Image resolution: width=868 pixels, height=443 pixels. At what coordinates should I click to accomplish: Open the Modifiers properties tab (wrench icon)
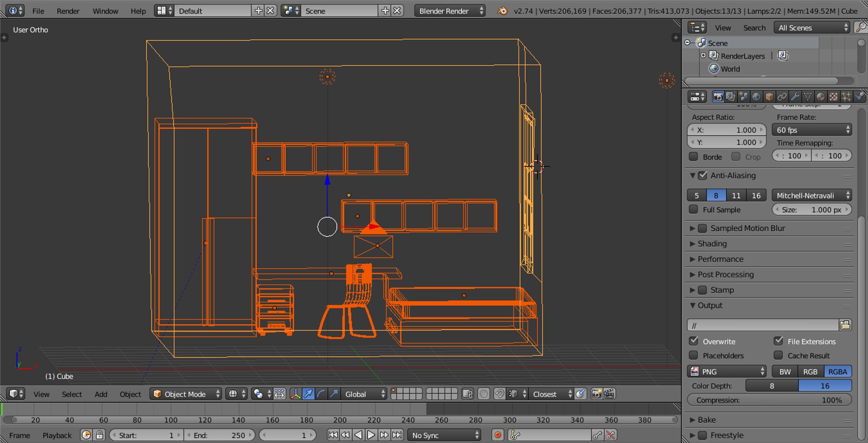pyautogui.click(x=795, y=97)
